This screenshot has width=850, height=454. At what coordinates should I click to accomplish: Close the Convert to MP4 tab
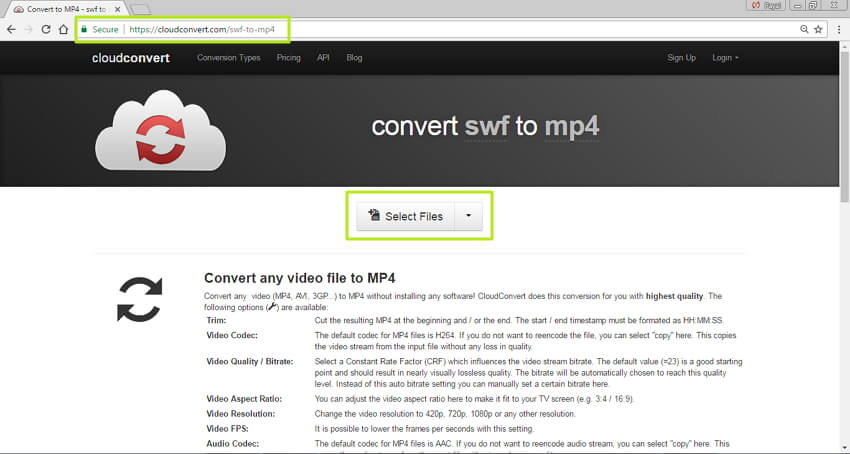coord(118,9)
